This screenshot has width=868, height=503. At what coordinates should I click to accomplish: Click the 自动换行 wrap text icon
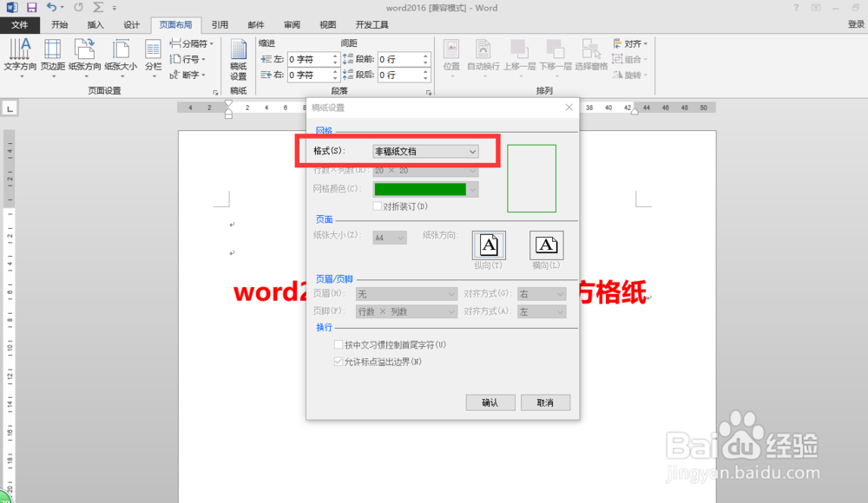(x=483, y=57)
